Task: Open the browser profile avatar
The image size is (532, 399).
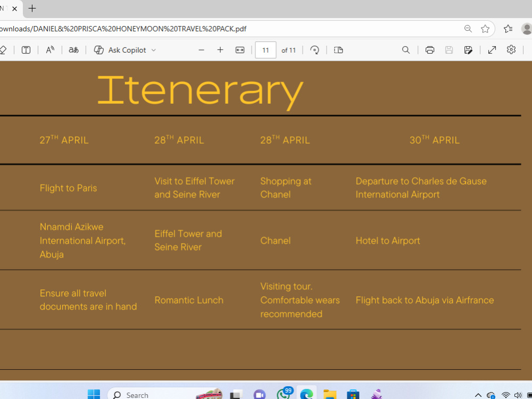Action: [527, 29]
